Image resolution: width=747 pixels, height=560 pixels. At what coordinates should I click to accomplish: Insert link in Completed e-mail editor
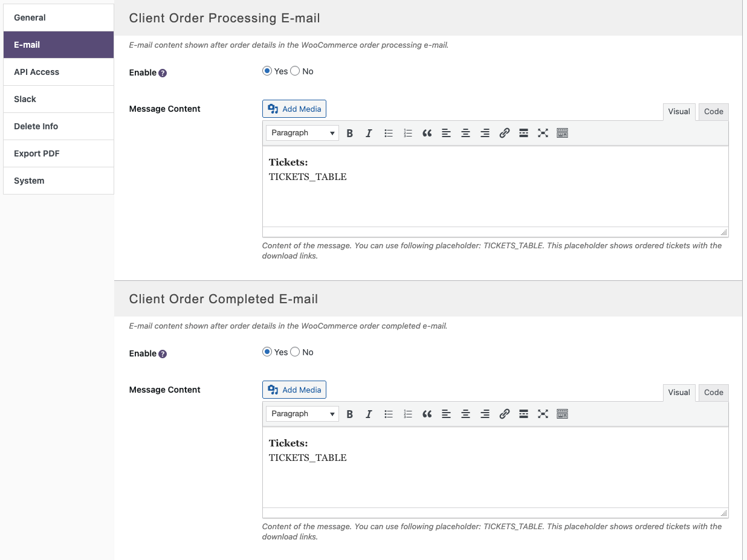click(x=504, y=414)
